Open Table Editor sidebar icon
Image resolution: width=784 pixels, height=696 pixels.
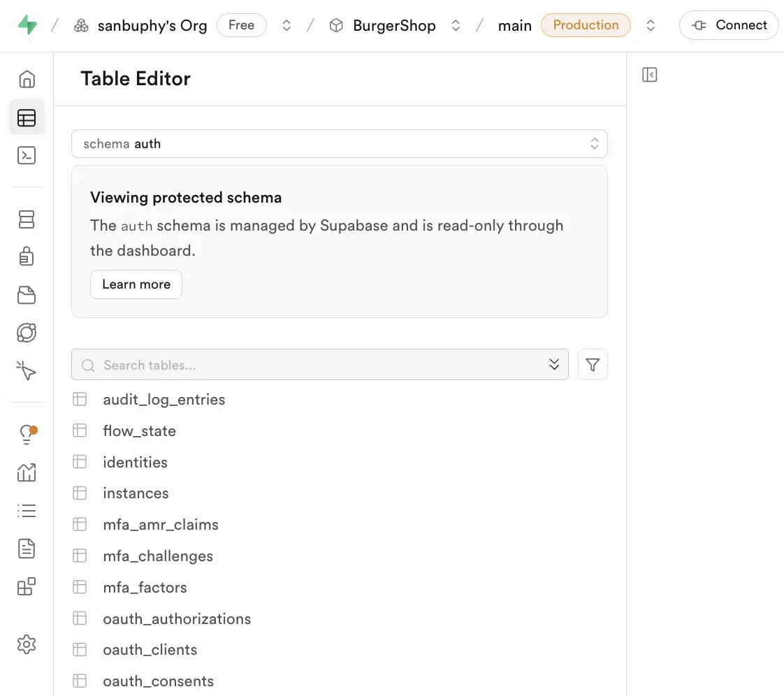(27, 117)
